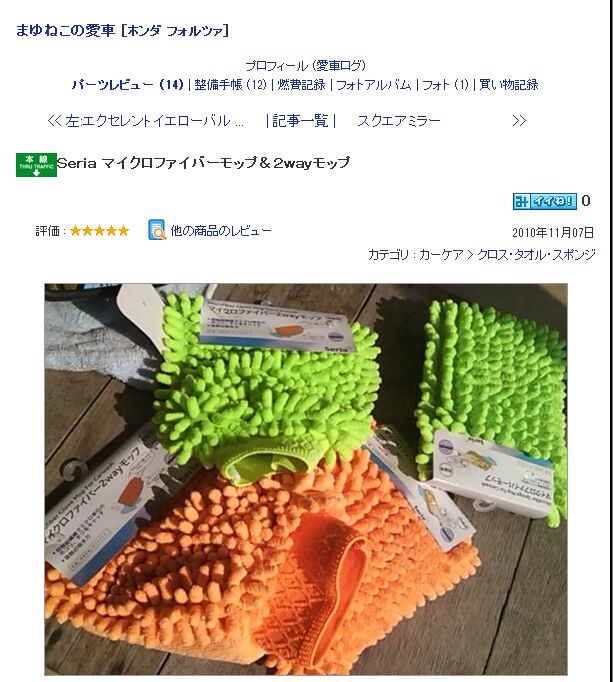Open 左:エクセレントイエローバル previous article link

click(154, 120)
